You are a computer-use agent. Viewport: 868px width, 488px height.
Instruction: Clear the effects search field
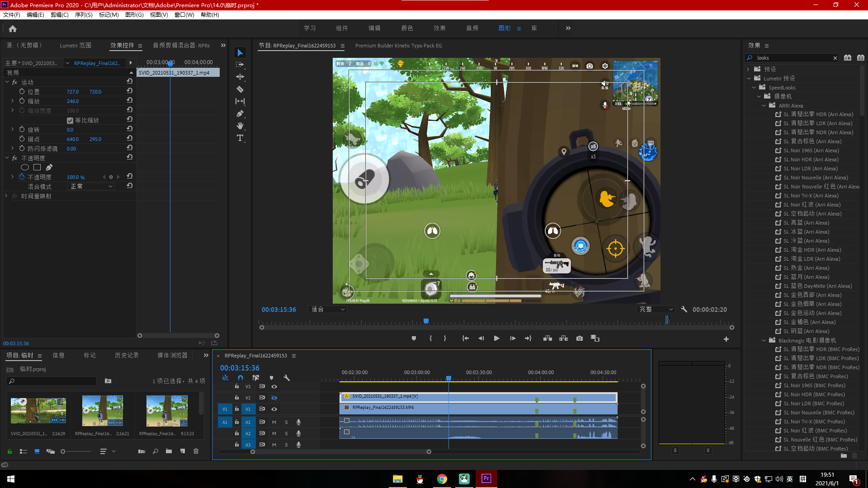(835, 58)
